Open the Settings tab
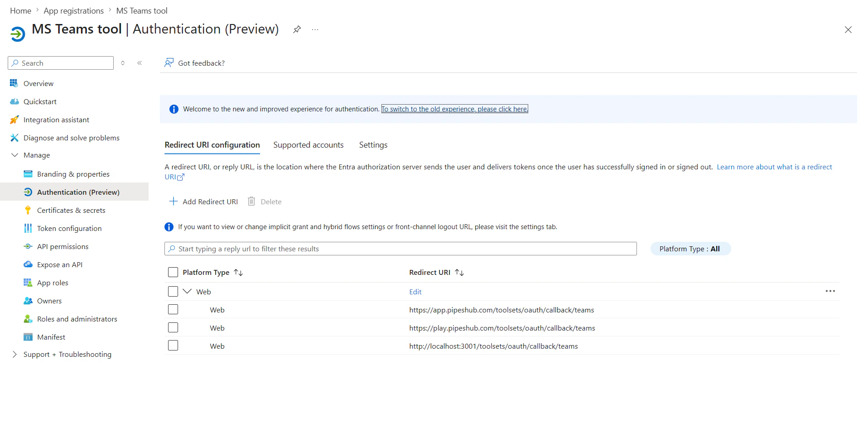This screenshot has height=432, width=868. pyautogui.click(x=373, y=144)
